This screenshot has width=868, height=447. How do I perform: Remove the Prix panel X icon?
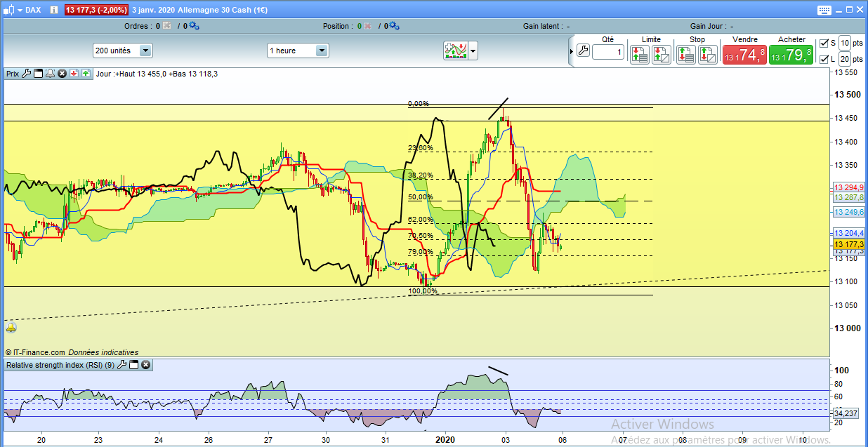pos(62,73)
